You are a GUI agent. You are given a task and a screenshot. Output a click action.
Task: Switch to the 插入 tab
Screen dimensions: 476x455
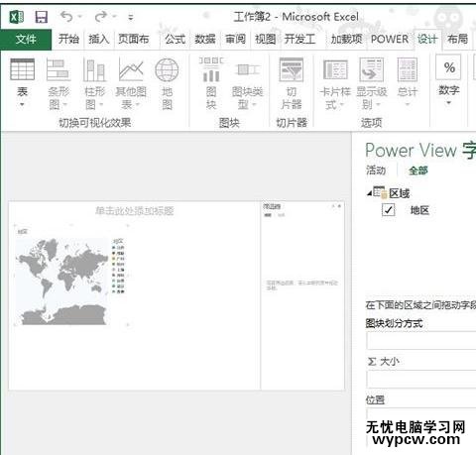click(98, 40)
